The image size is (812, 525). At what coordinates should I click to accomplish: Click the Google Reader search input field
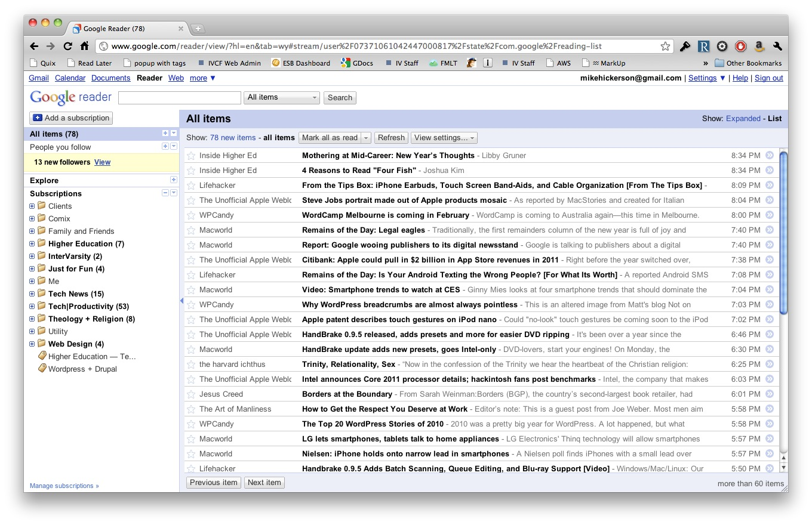click(x=180, y=98)
